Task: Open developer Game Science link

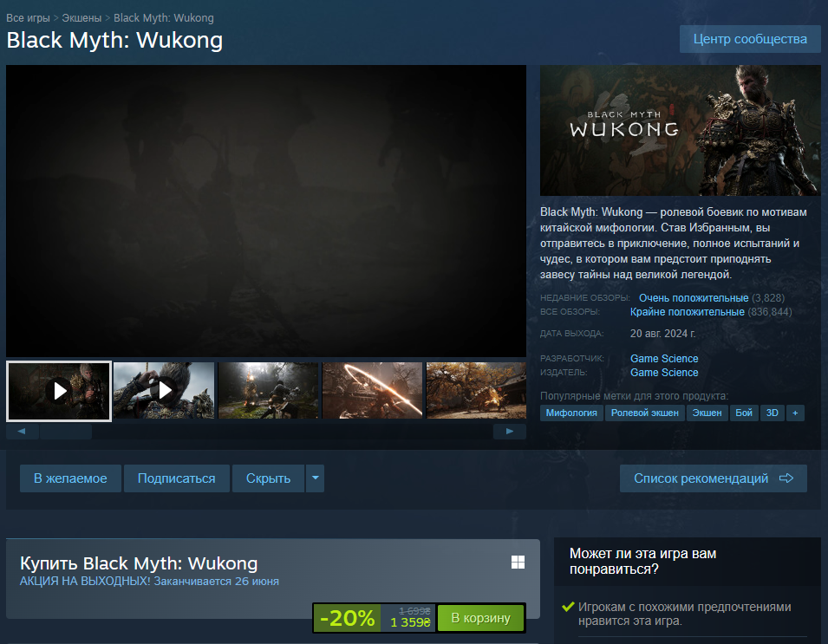Action: point(664,359)
